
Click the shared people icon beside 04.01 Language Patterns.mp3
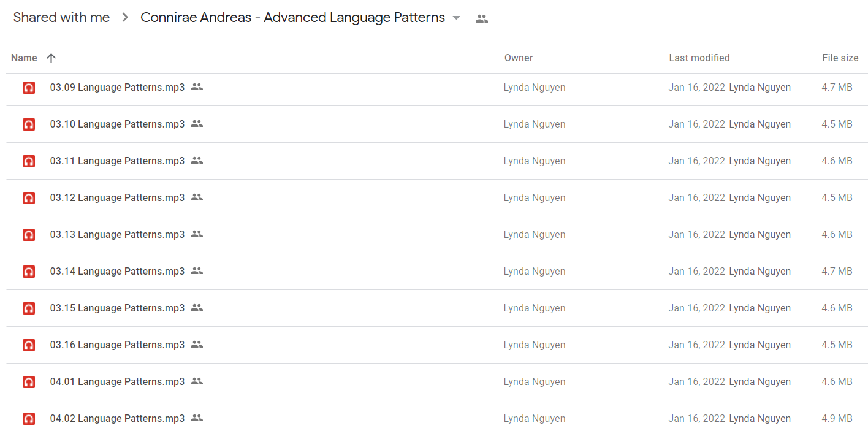pos(196,381)
